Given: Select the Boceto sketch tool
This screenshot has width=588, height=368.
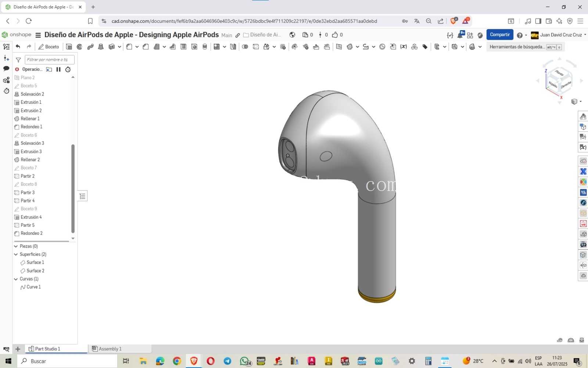Looking at the screenshot, I should coord(49,47).
